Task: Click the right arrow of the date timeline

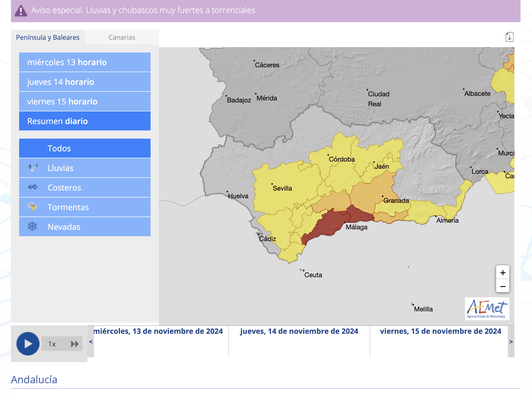Action: click(x=511, y=342)
